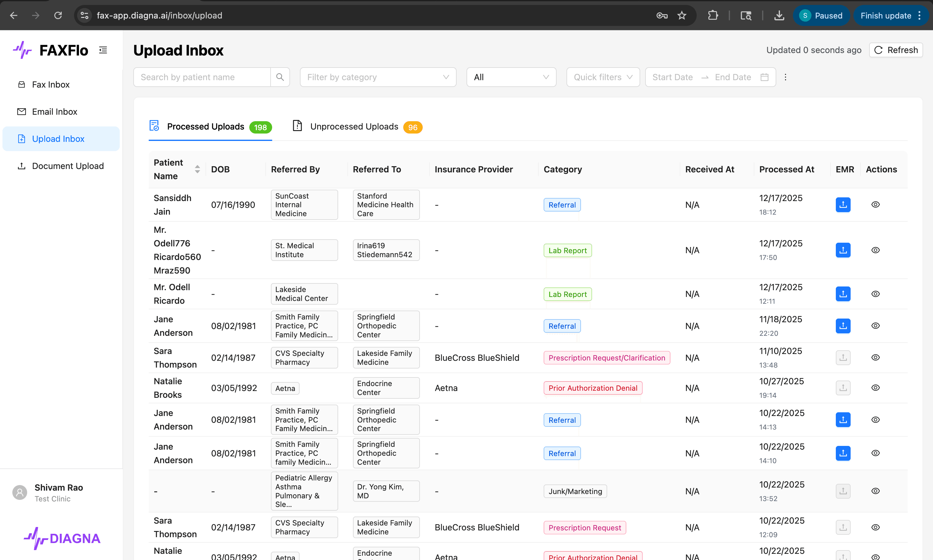Click the Start Date field

673,77
